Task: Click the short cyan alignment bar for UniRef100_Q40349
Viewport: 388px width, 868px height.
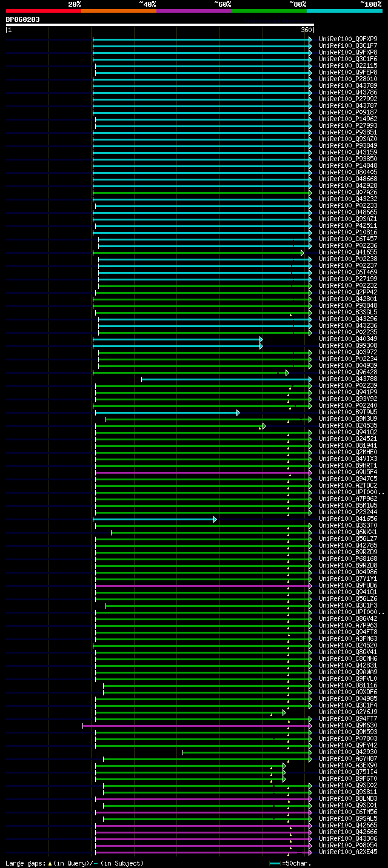Action: (176, 339)
